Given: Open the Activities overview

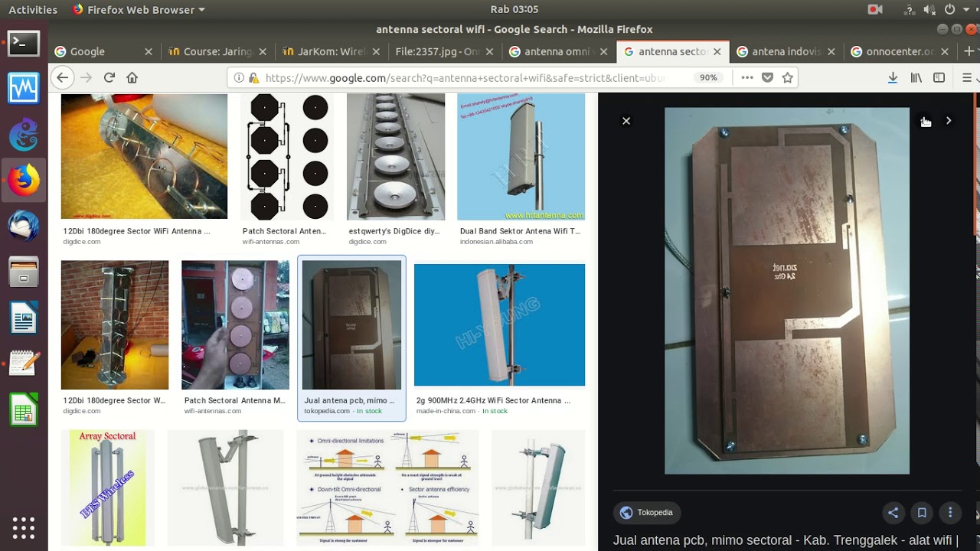Looking at the screenshot, I should 33,9.
